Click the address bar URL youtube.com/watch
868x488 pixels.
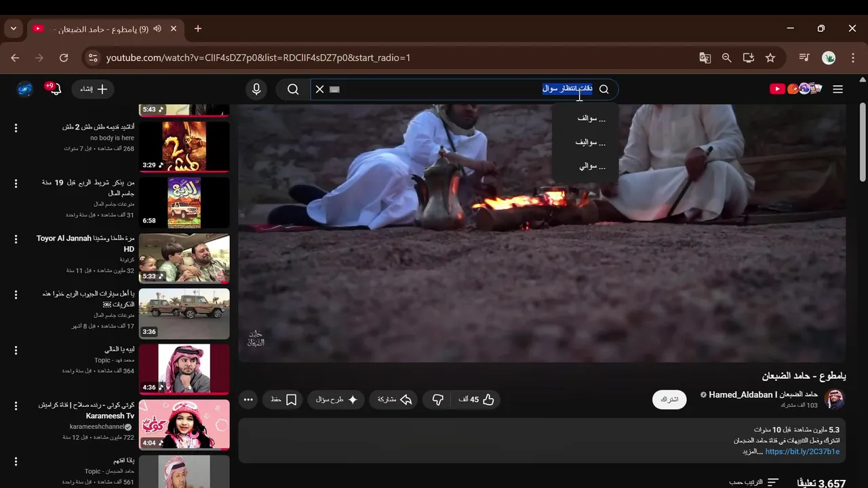(x=258, y=58)
